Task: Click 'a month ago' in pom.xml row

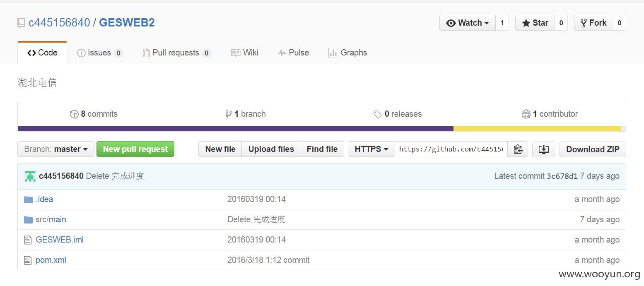Action: click(x=597, y=260)
